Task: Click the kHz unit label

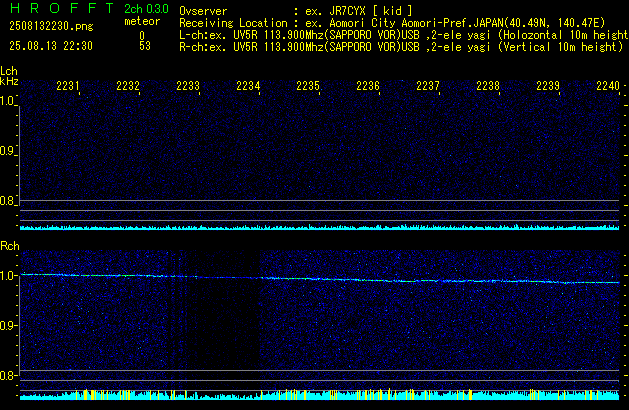Action: point(9,81)
